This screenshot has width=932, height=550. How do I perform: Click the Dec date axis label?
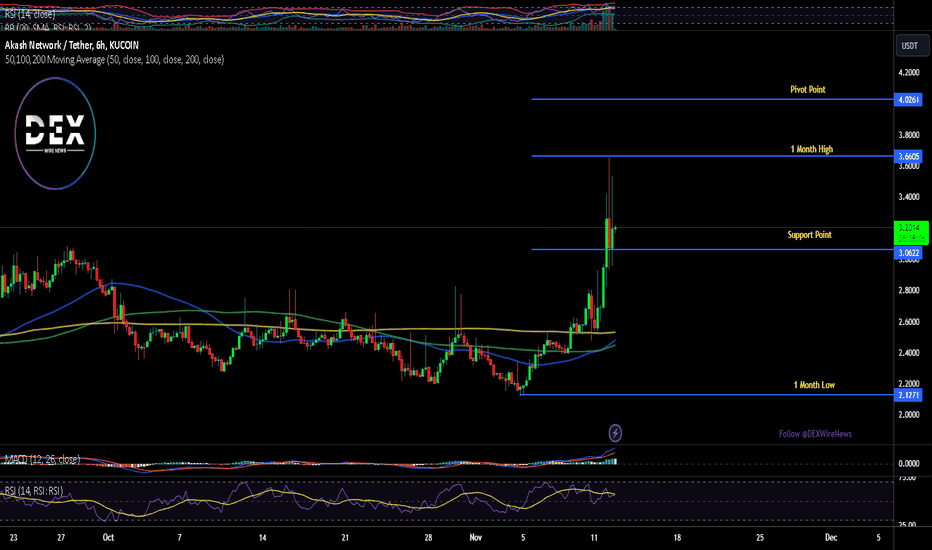pos(831,538)
